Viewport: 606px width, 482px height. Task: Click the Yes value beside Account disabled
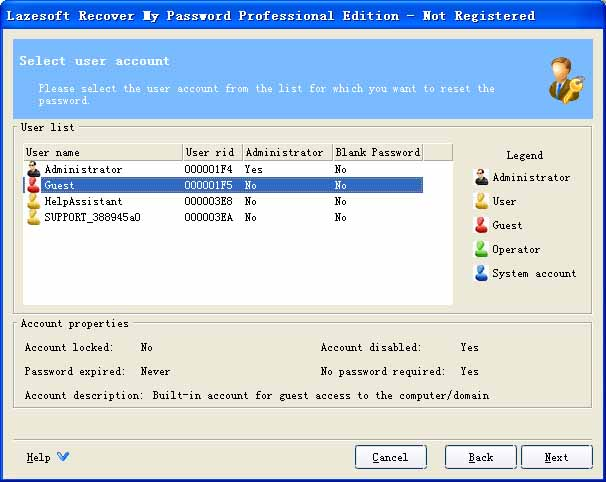[x=469, y=347]
